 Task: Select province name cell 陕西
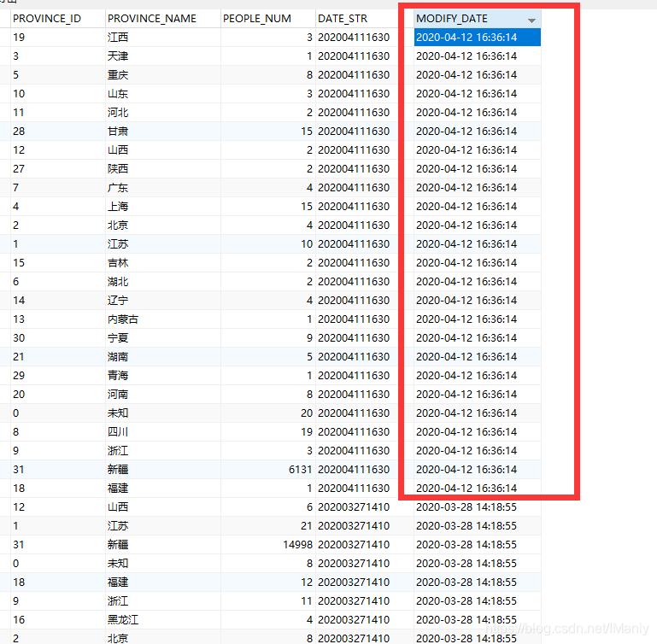[163, 169]
